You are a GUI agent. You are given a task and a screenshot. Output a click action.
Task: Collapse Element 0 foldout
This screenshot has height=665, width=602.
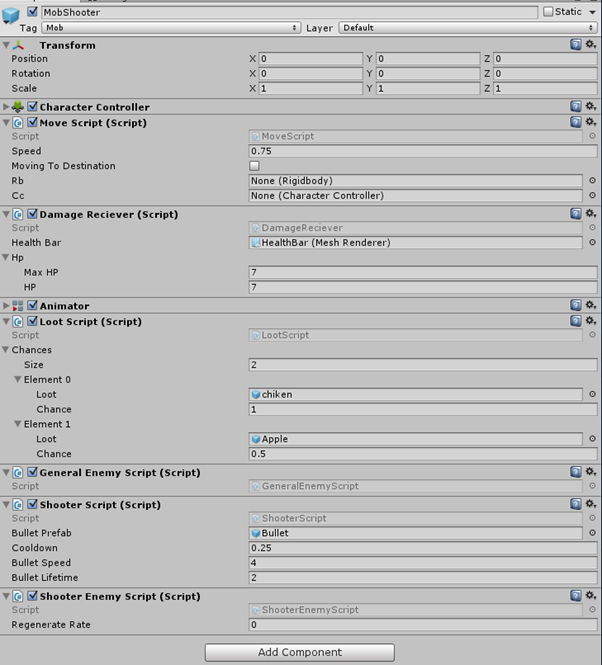tap(18, 380)
